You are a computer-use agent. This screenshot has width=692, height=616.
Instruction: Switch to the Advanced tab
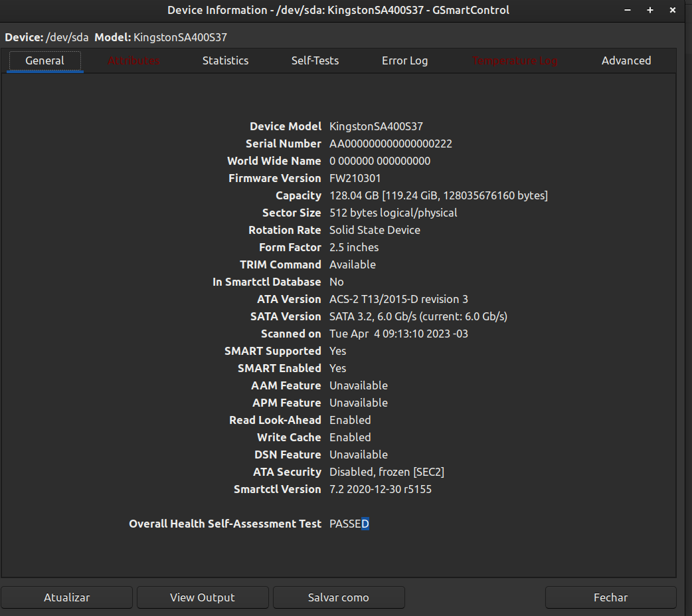[626, 60]
